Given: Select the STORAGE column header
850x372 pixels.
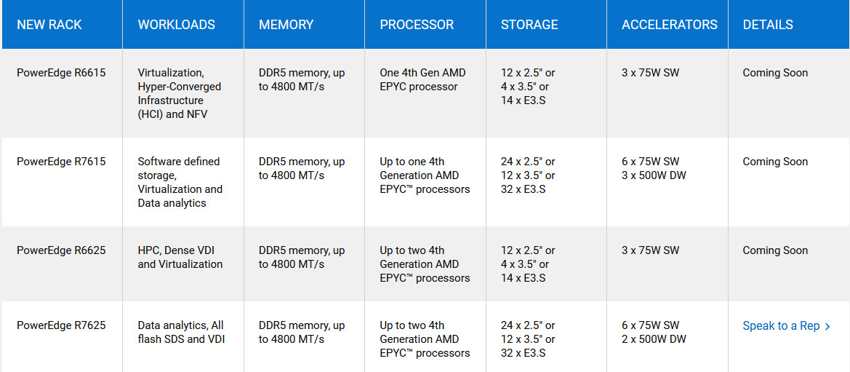Looking at the screenshot, I should (529, 24).
